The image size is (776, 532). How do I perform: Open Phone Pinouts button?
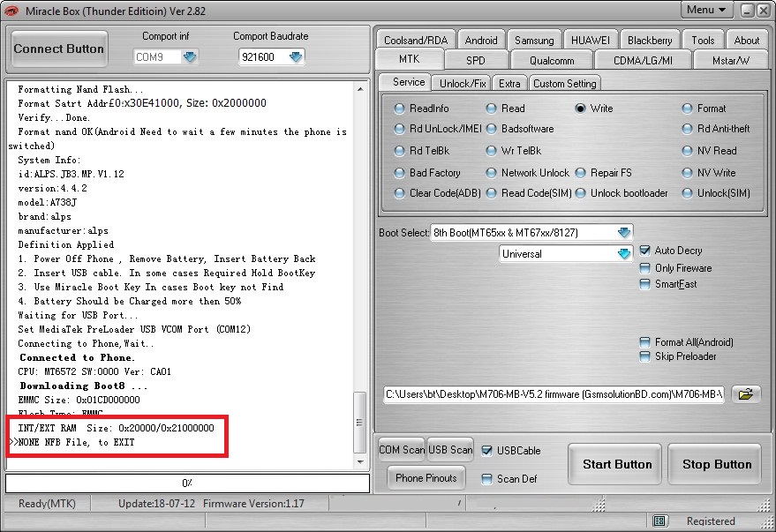click(426, 478)
